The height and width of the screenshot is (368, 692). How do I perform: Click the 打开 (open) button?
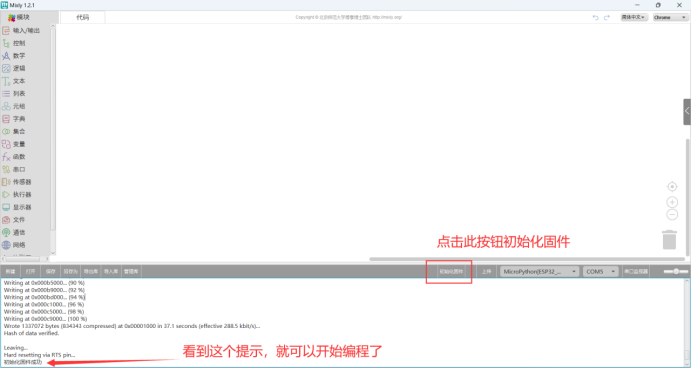[30, 271]
